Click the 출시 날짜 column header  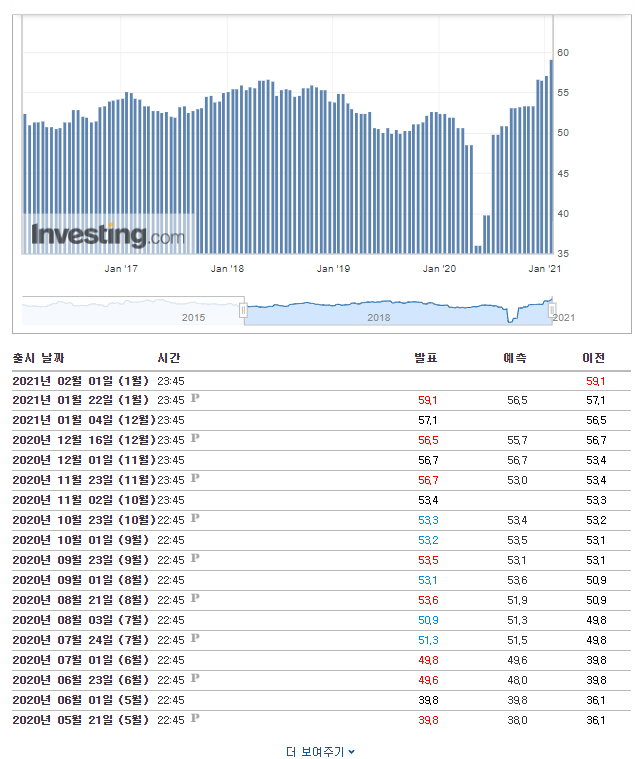38,358
